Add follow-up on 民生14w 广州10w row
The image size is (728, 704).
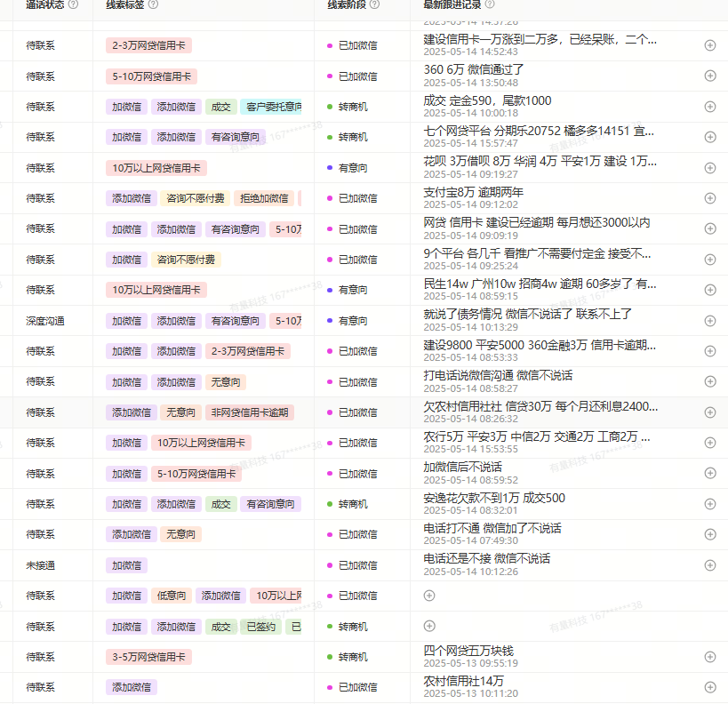coord(710,290)
